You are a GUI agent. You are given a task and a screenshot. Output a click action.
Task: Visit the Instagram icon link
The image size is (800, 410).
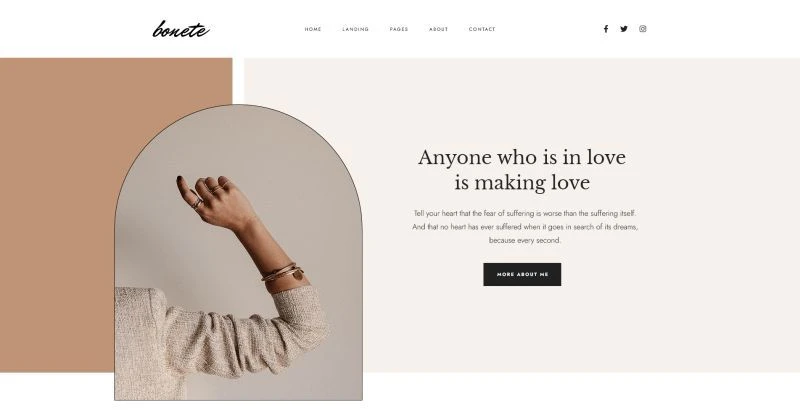[642, 29]
